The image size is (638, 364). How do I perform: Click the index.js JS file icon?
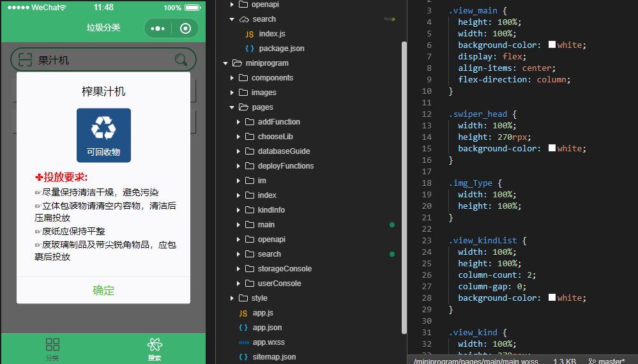[x=250, y=34]
